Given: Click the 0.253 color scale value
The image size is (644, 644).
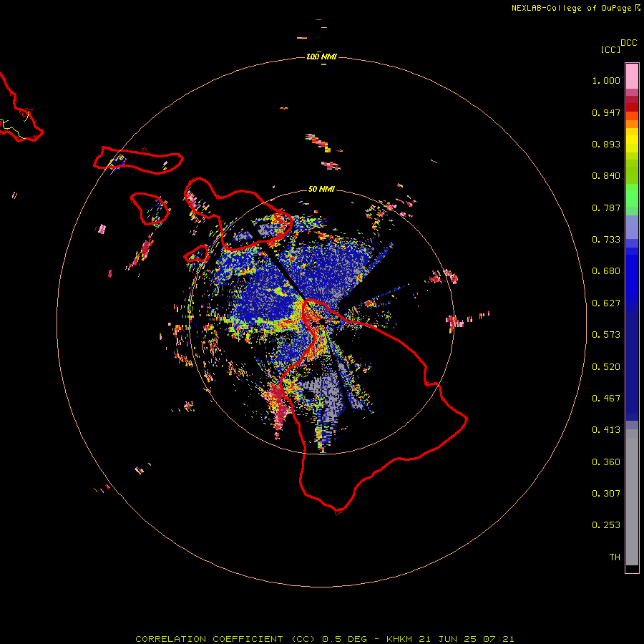Looking at the screenshot, I should [606, 525].
